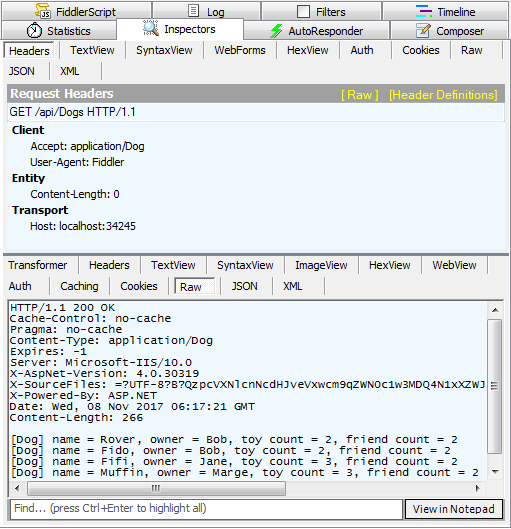The width and height of the screenshot is (511, 529).
Task: Click the X-SourceFiles response header line
Action: click(248, 384)
